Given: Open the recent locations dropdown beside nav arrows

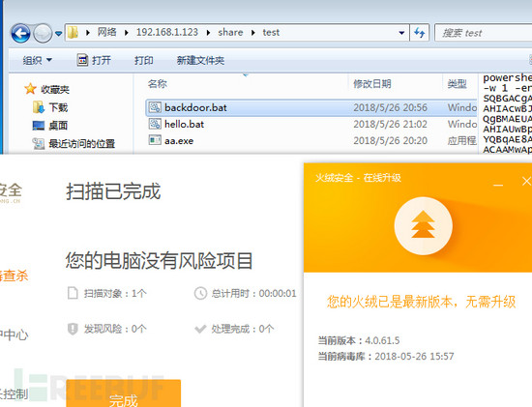Looking at the screenshot, I should click(58, 34).
